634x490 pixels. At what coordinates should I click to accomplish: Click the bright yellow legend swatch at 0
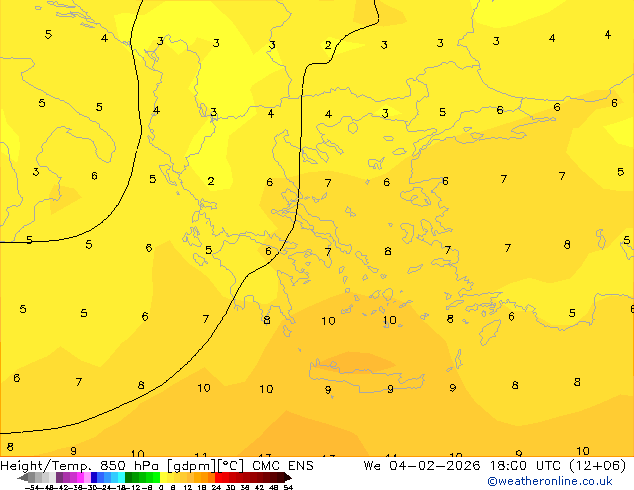pyautogui.click(x=163, y=478)
